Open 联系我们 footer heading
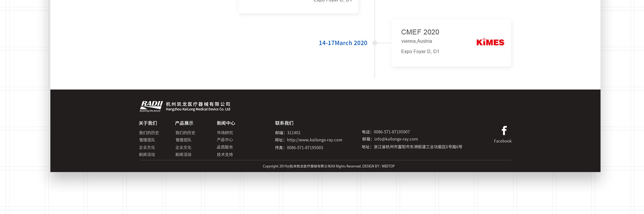 pyautogui.click(x=284, y=123)
